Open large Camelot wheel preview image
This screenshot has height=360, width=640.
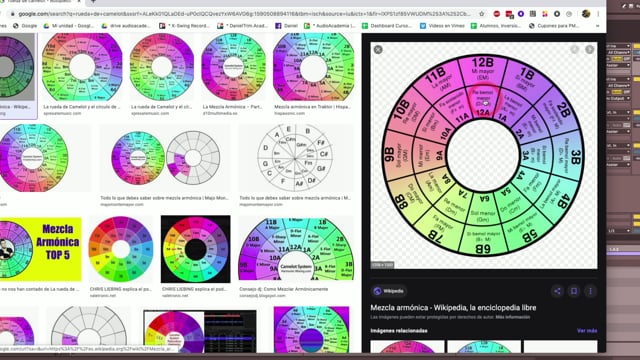point(483,155)
